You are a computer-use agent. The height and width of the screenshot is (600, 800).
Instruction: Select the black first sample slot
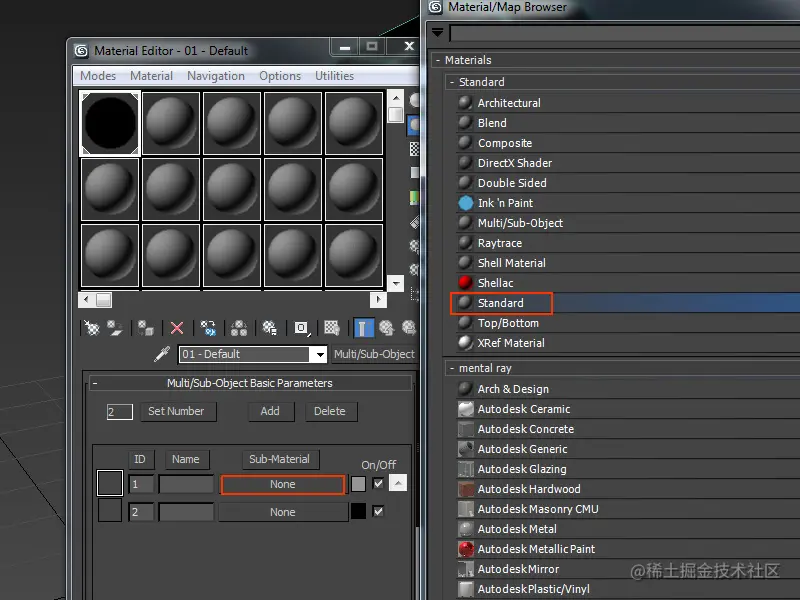pos(110,123)
